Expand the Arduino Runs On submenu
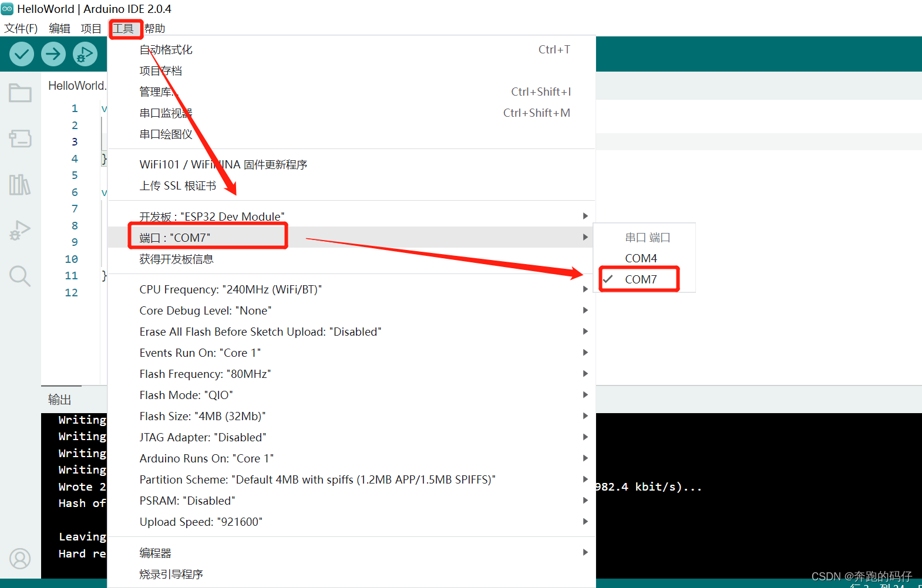This screenshot has width=922, height=588. click(x=351, y=458)
